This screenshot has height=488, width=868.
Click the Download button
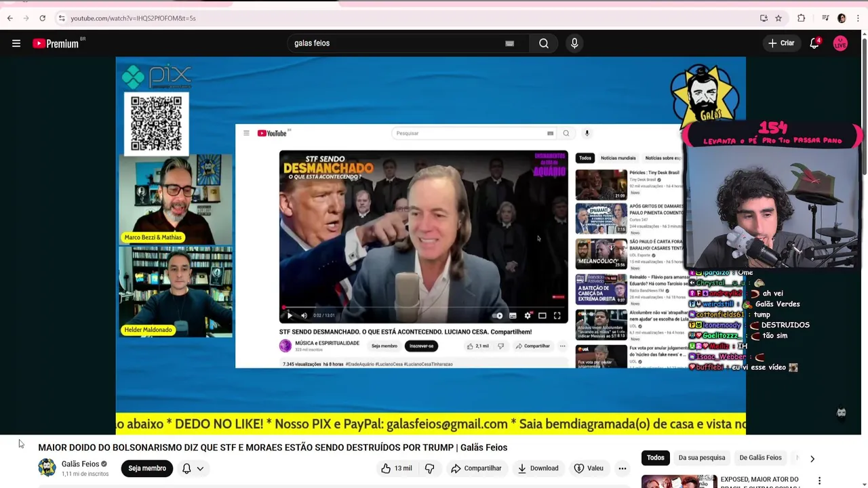[x=538, y=468]
